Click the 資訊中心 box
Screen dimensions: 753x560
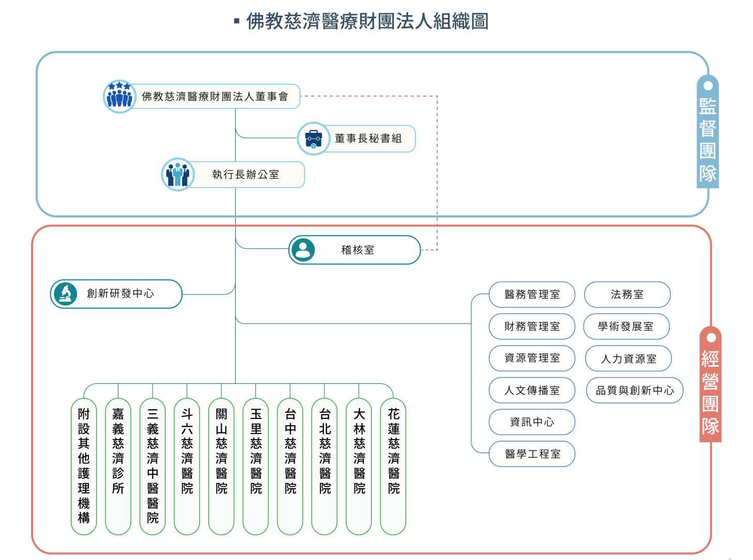(532, 422)
